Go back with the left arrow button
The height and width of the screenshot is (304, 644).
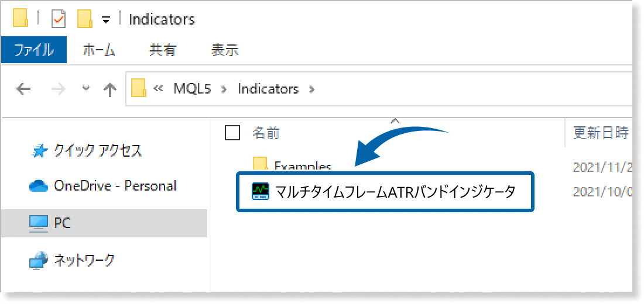point(24,89)
